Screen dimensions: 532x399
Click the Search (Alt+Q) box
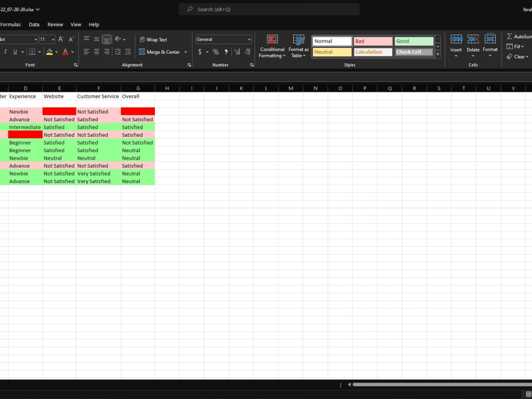click(269, 10)
